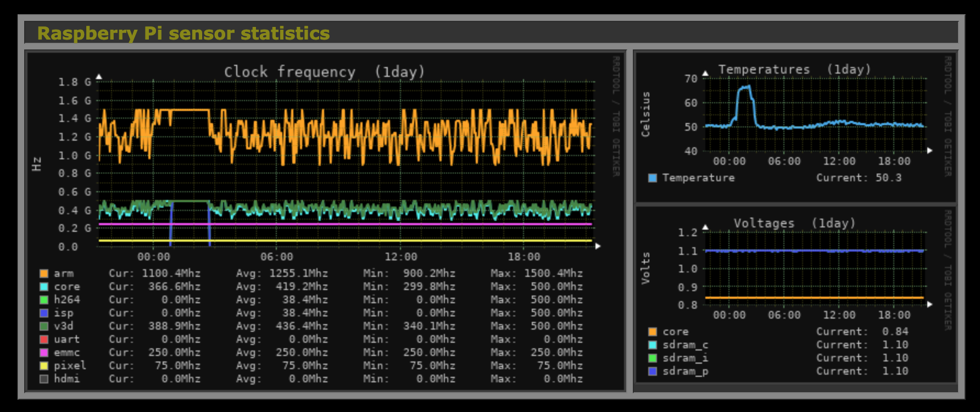Click the magenta emmc legend swatch
The image size is (980, 412).
(x=44, y=353)
